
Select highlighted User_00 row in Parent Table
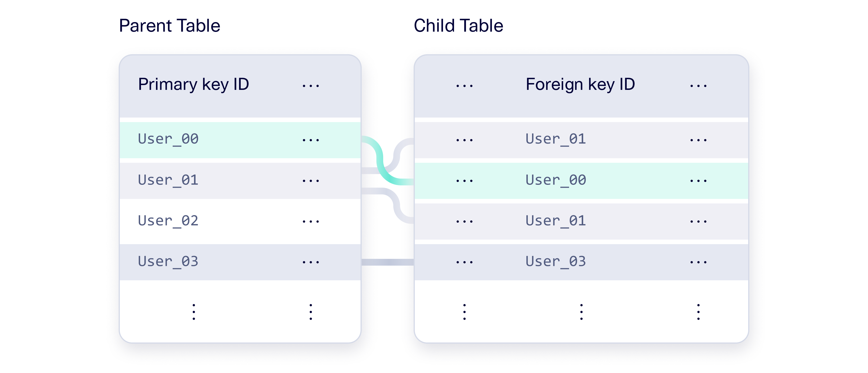[x=168, y=139]
